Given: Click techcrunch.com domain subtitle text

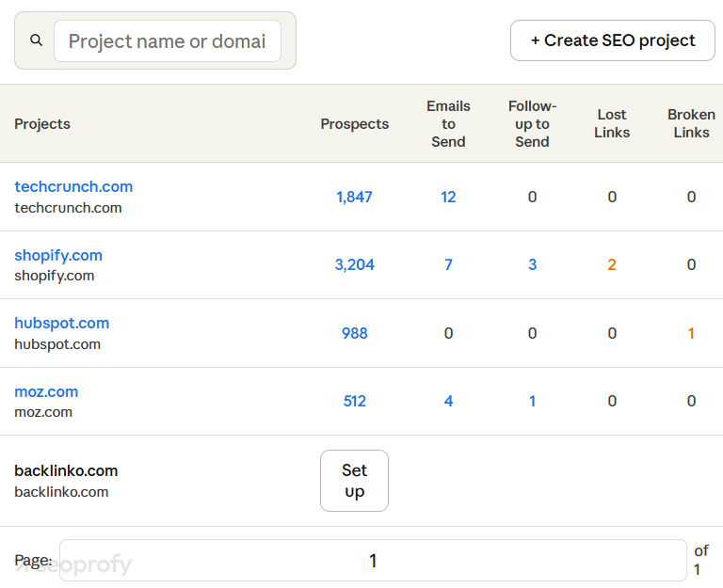Looking at the screenshot, I should pos(68,208).
